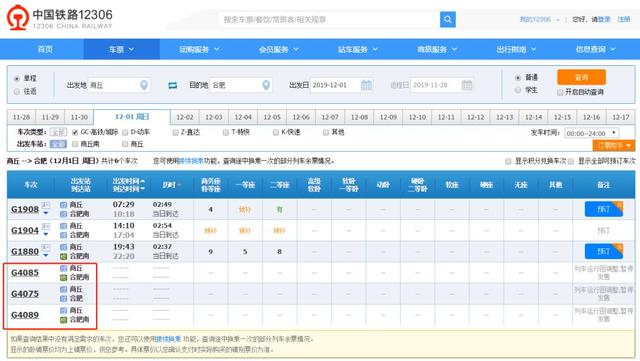
Task: Click the 合肥南 arrival station icon in the G1880 row
Action: (x=63, y=256)
